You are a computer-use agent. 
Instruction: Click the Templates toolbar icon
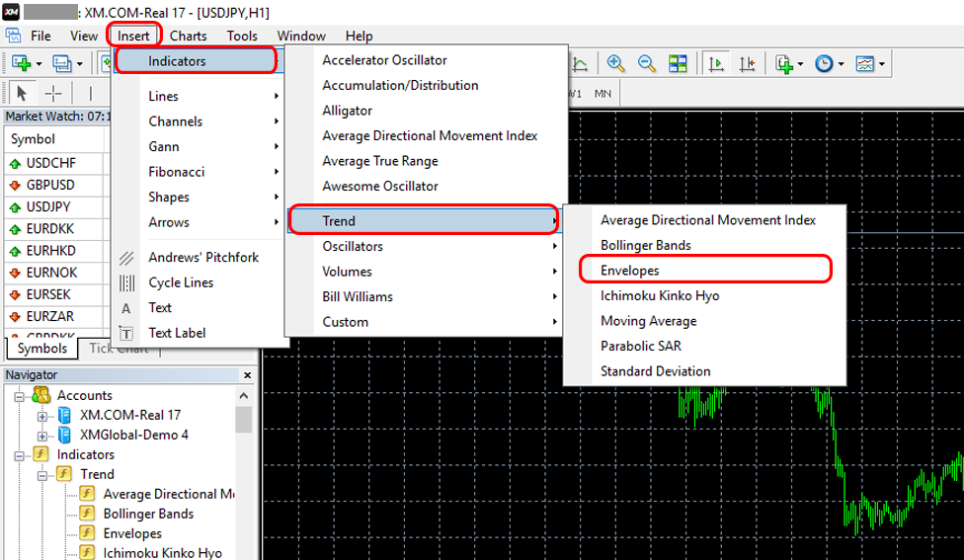(865, 63)
